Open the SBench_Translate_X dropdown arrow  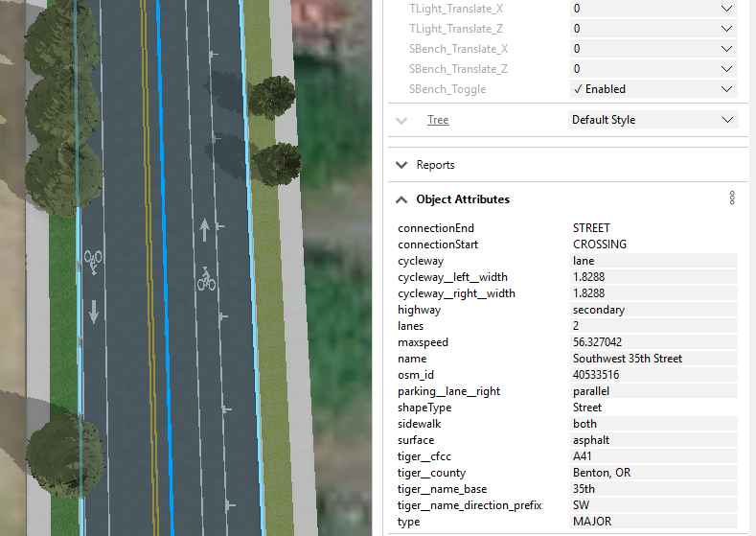click(726, 49)
